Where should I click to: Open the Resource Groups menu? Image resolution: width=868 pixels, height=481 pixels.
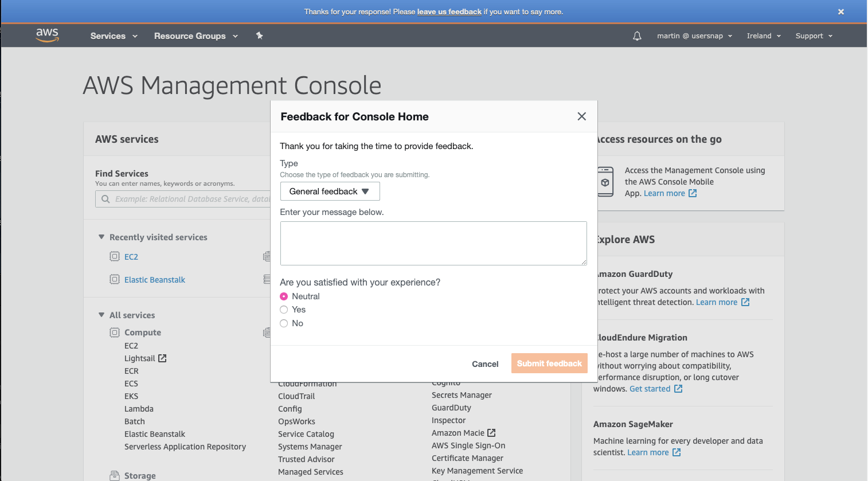coord(196,36)
